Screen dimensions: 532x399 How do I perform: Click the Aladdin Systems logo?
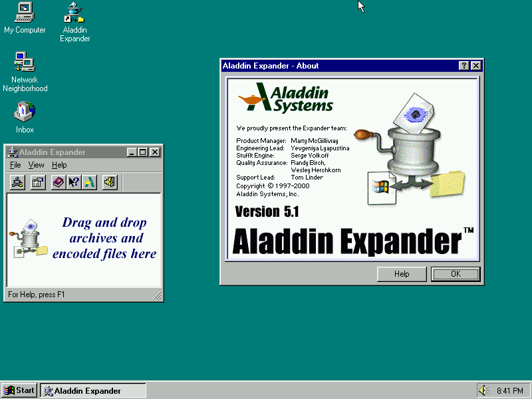point(285,97)
